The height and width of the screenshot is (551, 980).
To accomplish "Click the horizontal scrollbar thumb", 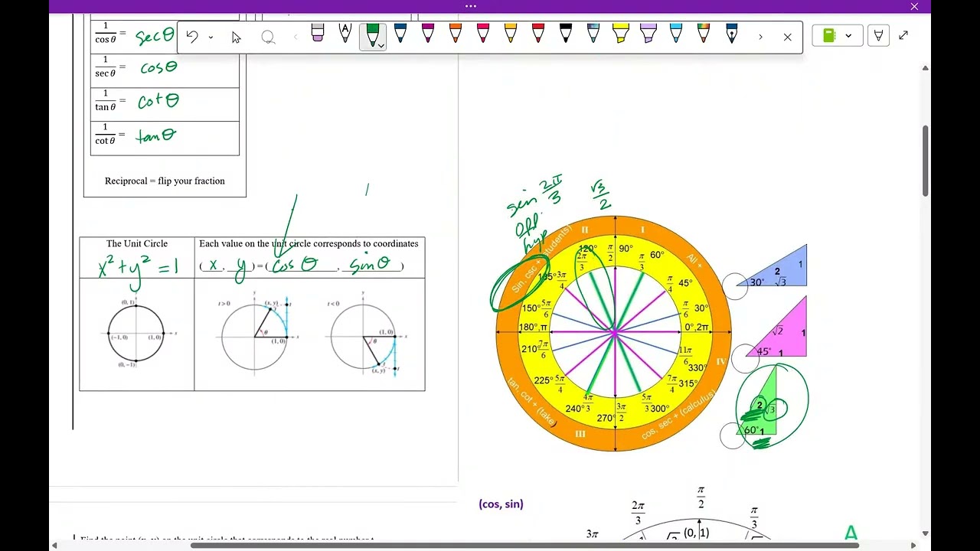I will tap(524, 545).
